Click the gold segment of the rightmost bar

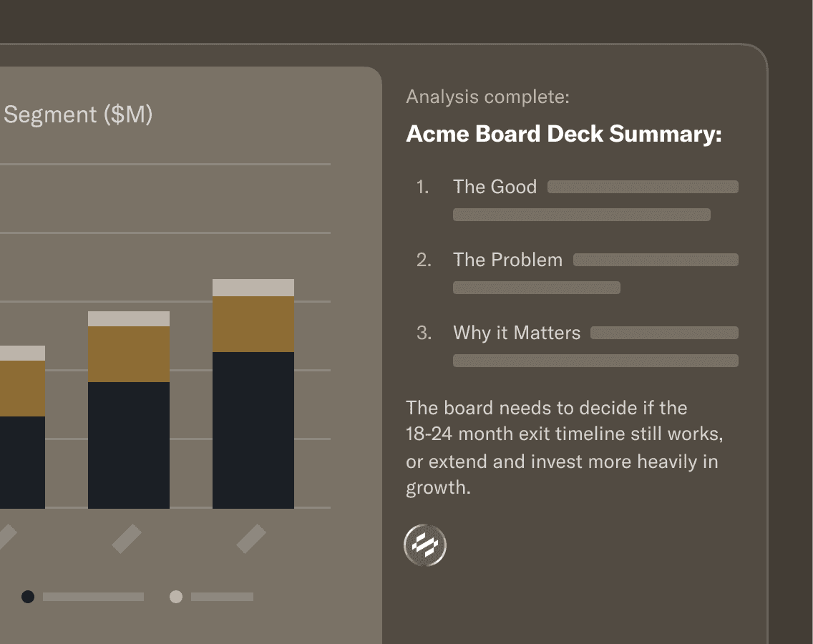253,323
